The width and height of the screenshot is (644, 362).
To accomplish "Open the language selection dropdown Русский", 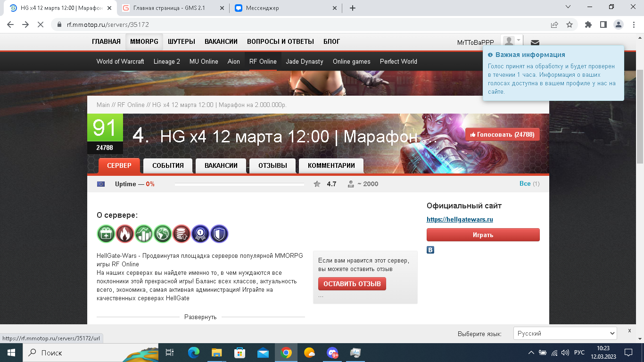I will coord(565,333).
